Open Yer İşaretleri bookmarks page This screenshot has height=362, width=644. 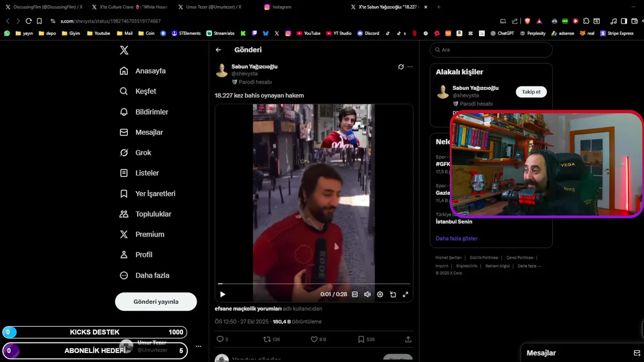(x=147, y=194)
